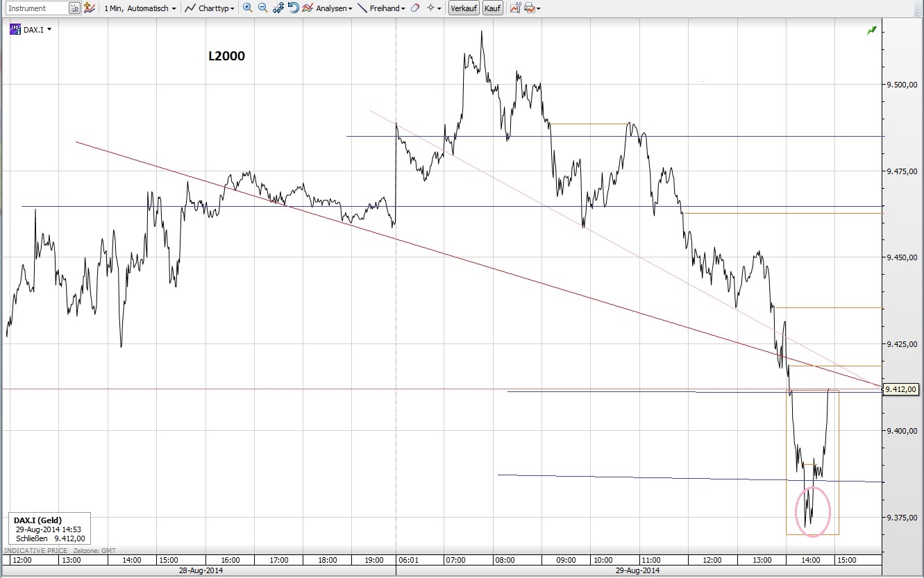
Task: Open the 1 Min Automatisch timeframe dropdown
Action: [138, 8]
